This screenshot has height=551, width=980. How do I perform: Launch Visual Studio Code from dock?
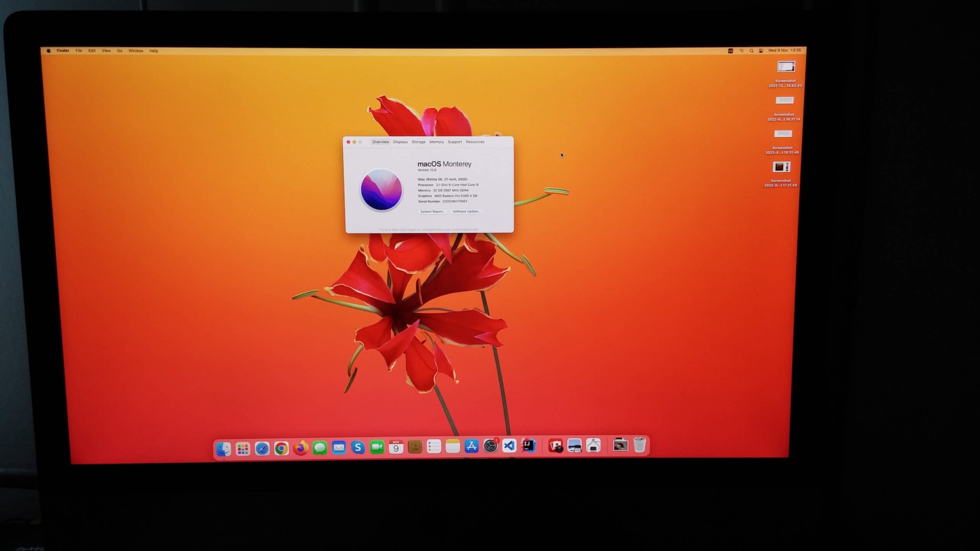(509, 446)
